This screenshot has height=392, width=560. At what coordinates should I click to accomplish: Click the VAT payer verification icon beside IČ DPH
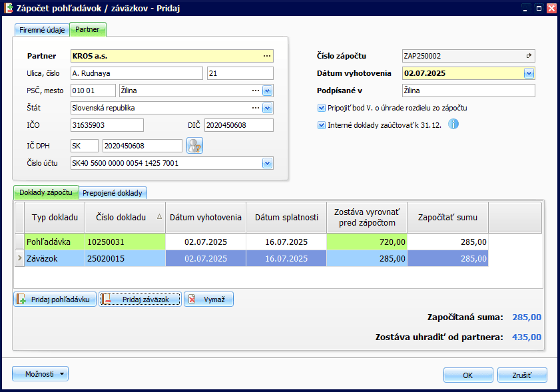click(x=194, y=145)
